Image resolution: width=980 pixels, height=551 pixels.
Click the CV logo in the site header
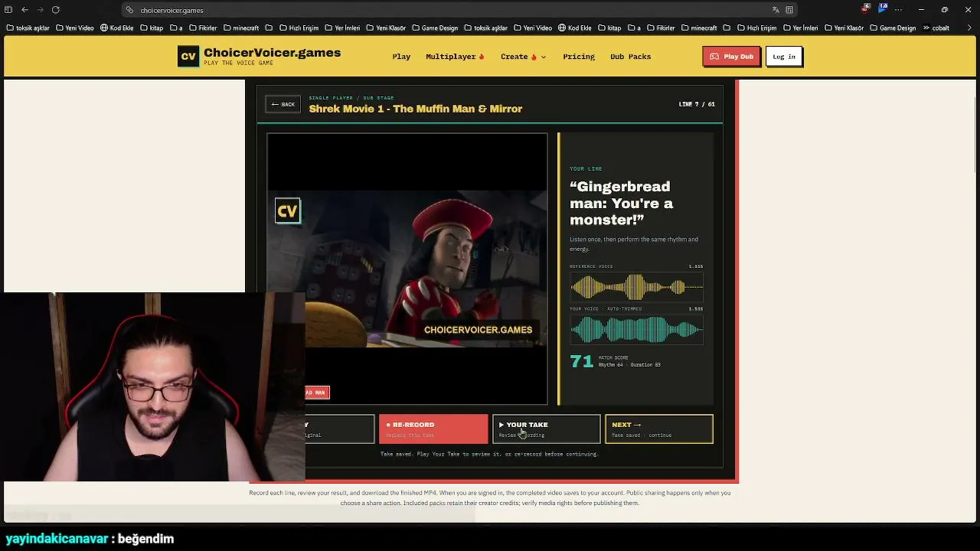coord(188,57)
